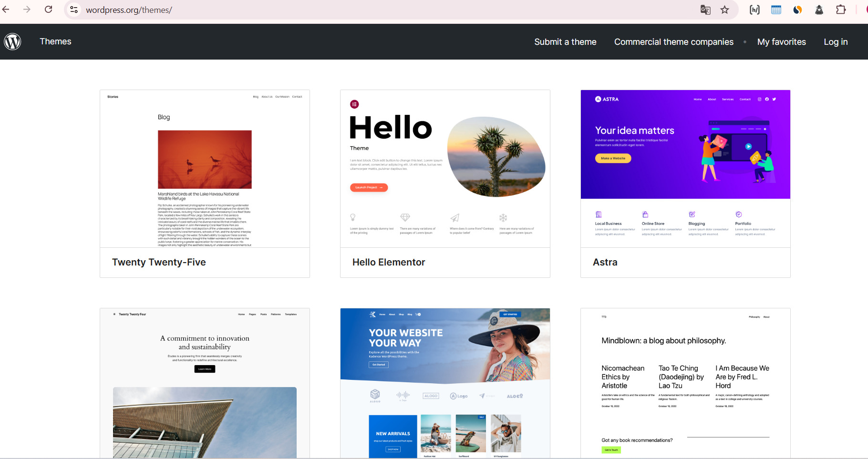Open the Twenty Twenty-Five theme preview image
The image size is (868, 459).
pyautogui.click(x=205, y=168)
